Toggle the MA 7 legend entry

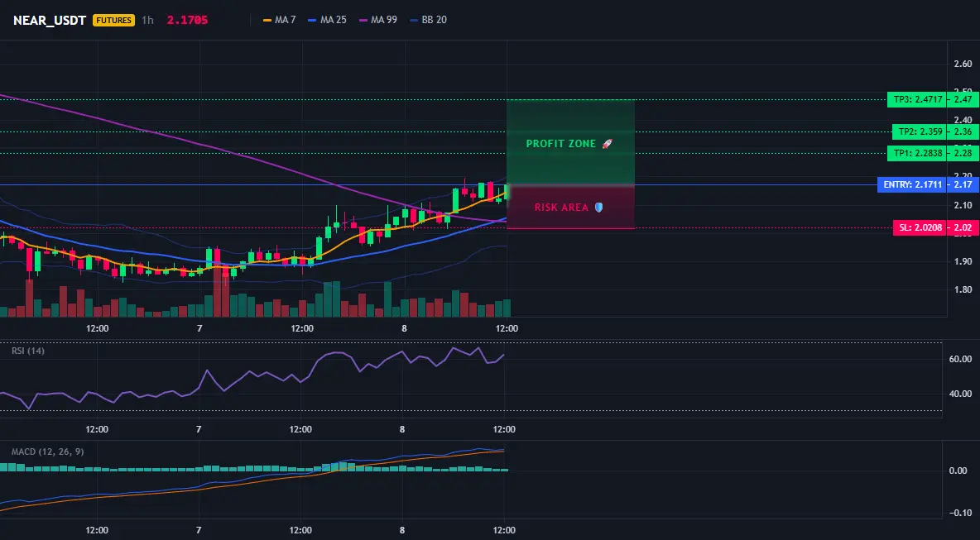point(280,20)
